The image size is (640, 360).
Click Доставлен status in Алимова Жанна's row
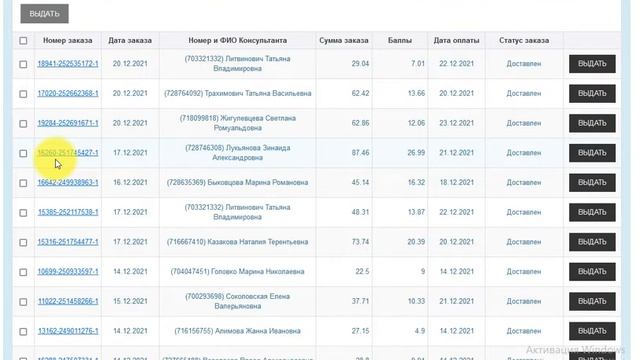click(x=524, y=331)
